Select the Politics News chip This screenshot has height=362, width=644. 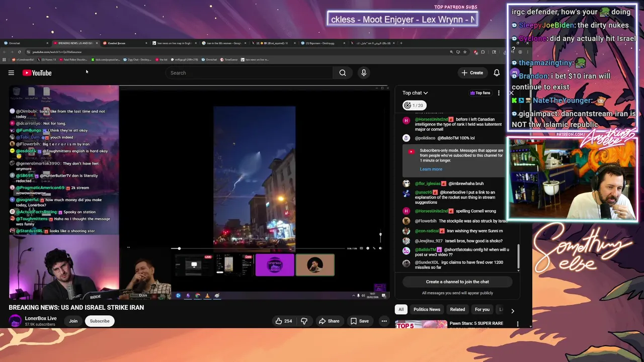pyautogui.click(x=427, y=309)
